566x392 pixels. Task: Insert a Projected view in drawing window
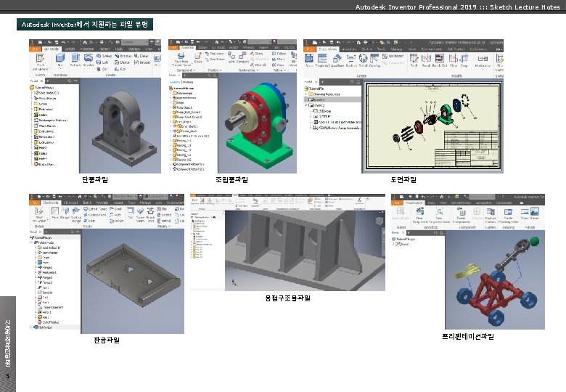(x=322, y=60)
